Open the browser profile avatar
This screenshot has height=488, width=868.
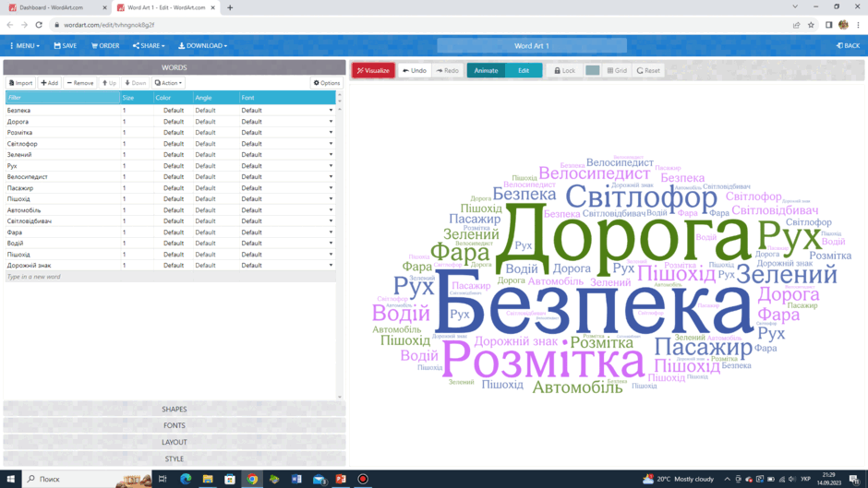coord(844,25)
